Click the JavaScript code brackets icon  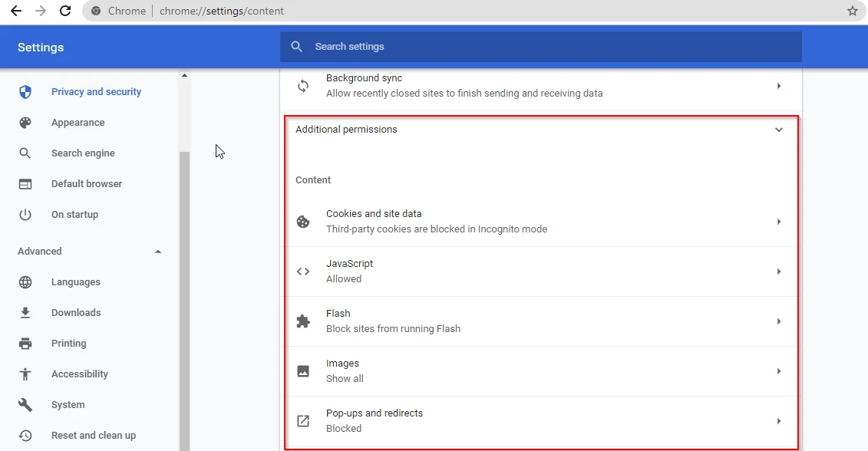303,272
